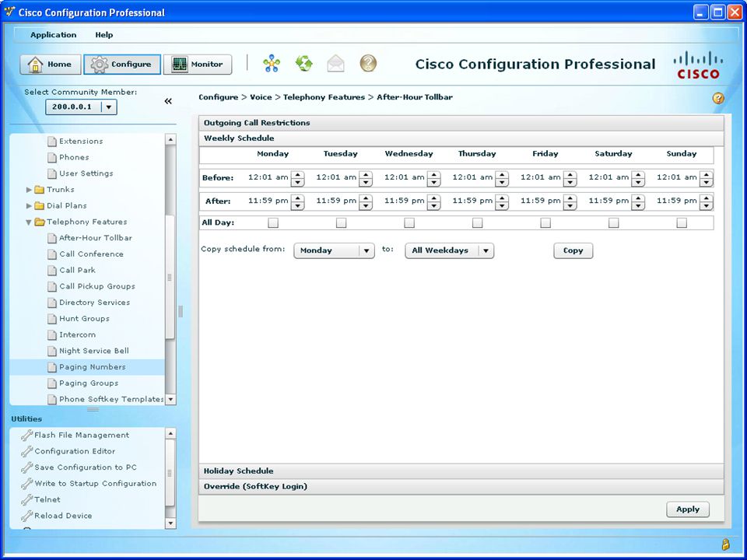747x560 pixels.
Task: Click the envelope feedback icon in toolbar
Action: coord(336,63)
